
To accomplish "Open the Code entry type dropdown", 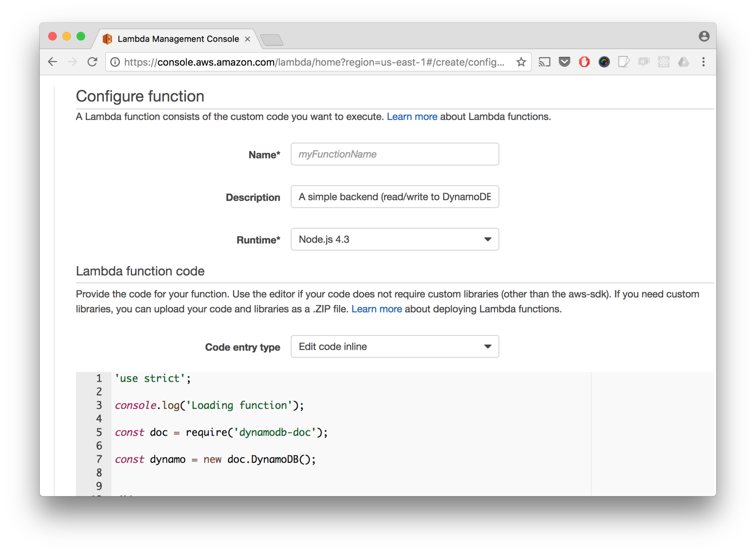I will tap(395, 347).
